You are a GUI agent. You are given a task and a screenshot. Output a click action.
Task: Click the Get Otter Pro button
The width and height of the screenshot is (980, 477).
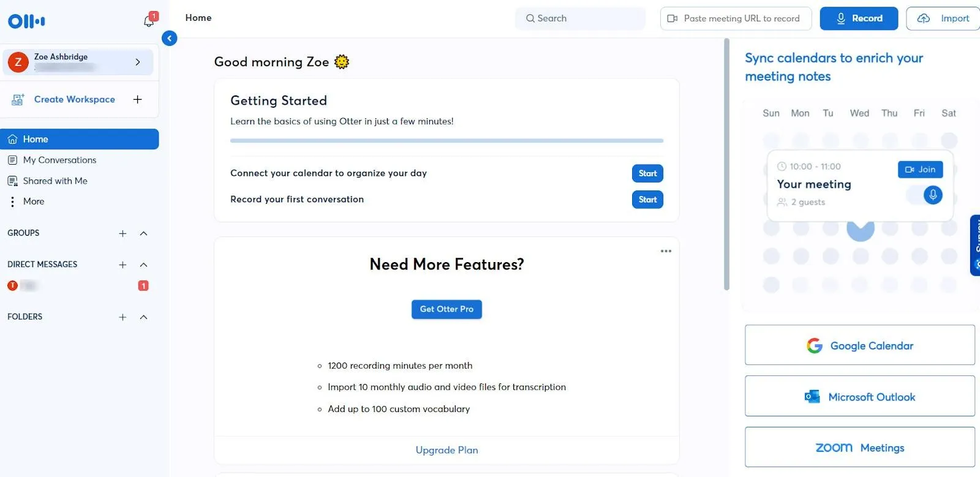click(447, 309)
